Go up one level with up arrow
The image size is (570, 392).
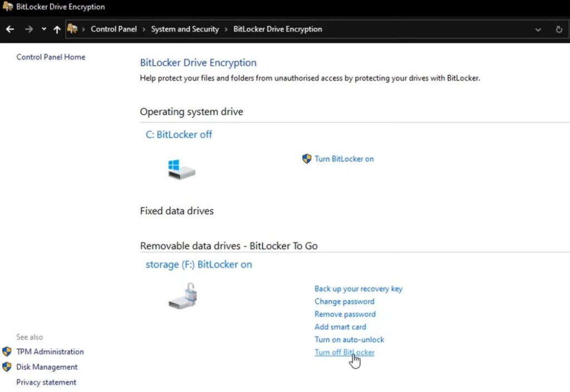(57, 29)
